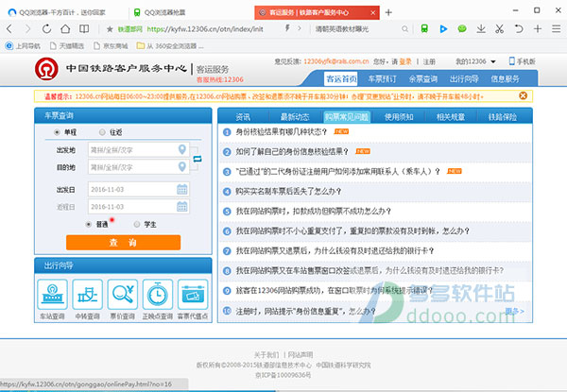Image resolution: width=567 pixels, height=392 pixels.
Task: Select the 单程 one-way radio button
Action: (57, 132)
